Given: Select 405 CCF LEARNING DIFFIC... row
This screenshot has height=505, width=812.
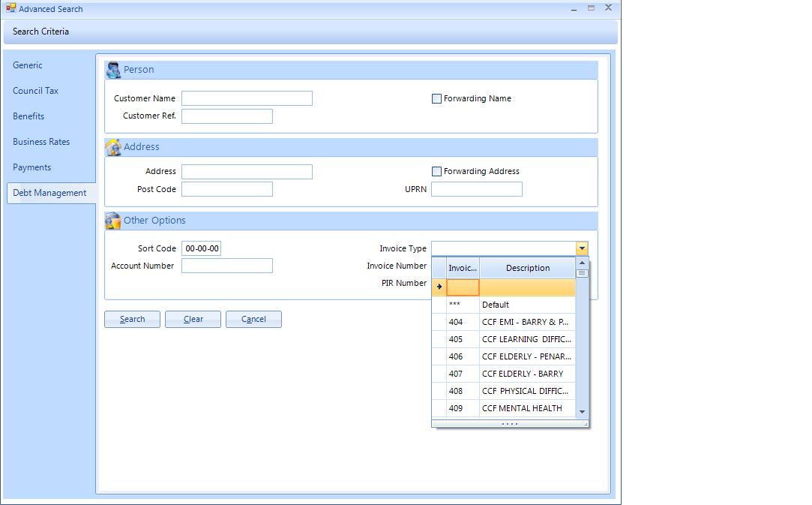Looking at the screenshot, I should tap(504, 339).
